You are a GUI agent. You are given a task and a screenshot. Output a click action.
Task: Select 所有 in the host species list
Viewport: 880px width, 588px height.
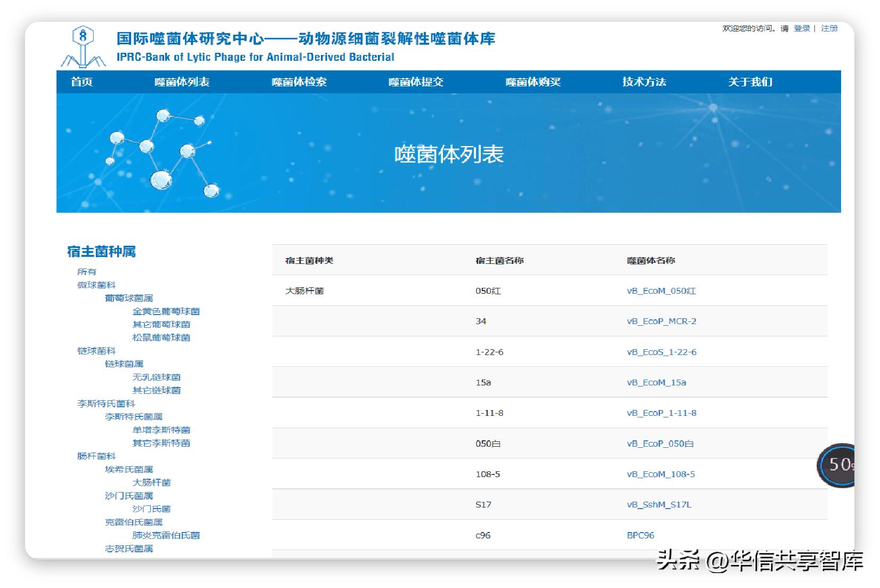coord(88,271)
